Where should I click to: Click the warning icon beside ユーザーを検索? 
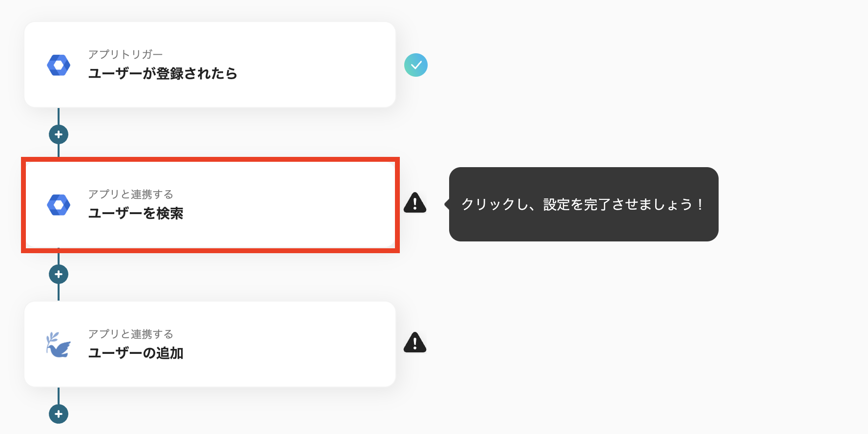[x=414, y=204]
